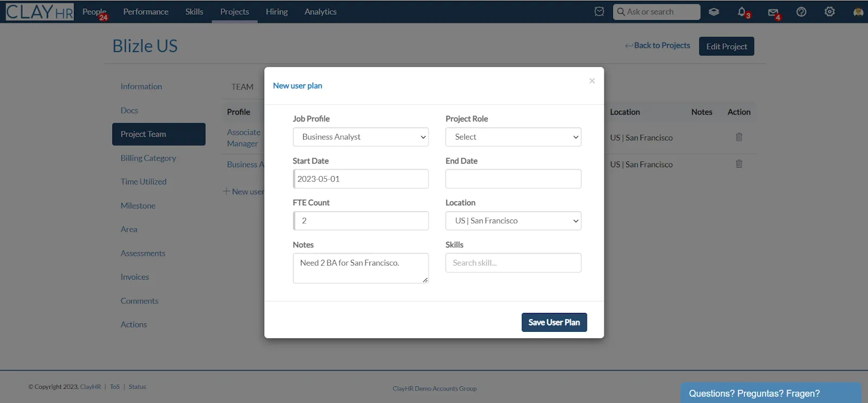Open the help question mark icon

click(x=801, y=11)
